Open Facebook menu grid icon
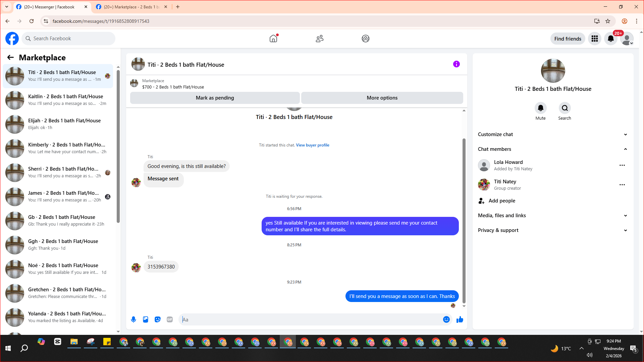 tap(595, 39)
